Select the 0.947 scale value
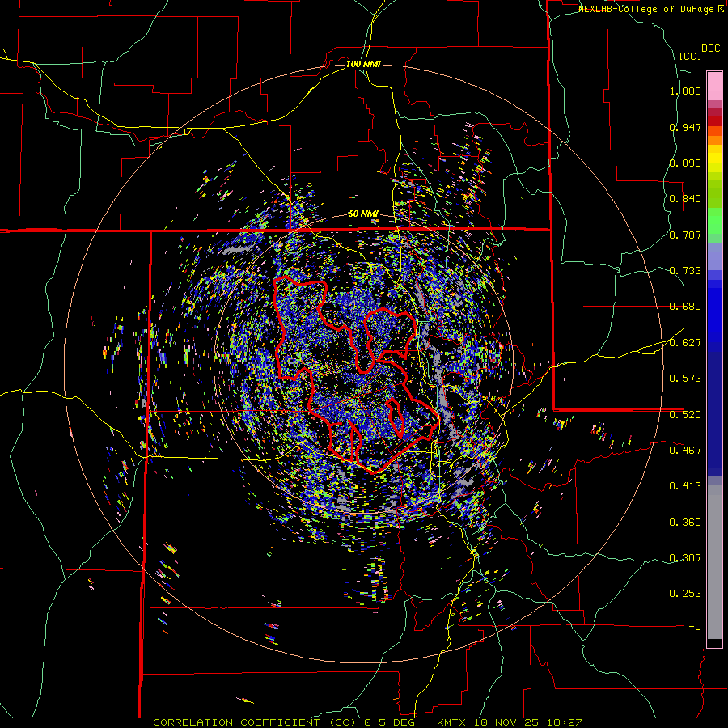The width and height of the screenshot is (728, 728). pyautogui.click(x=685, y=127)
